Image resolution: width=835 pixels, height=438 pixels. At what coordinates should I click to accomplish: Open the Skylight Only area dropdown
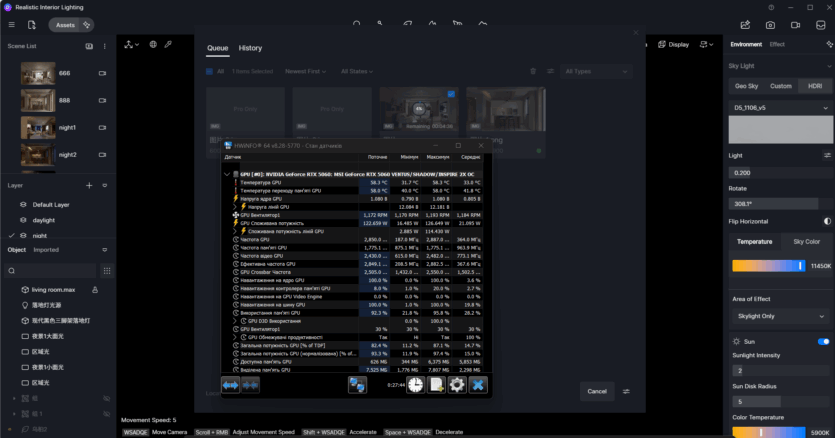point(781,314)
